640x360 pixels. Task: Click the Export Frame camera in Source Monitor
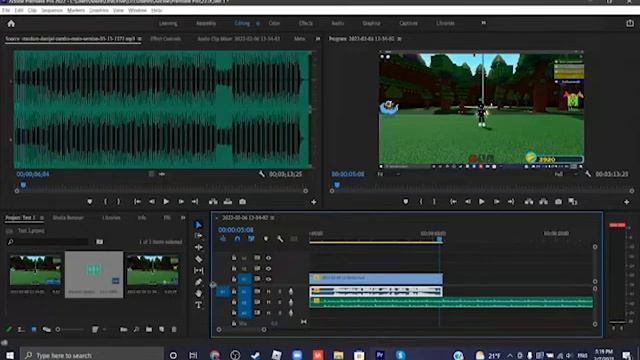(242, 202)
